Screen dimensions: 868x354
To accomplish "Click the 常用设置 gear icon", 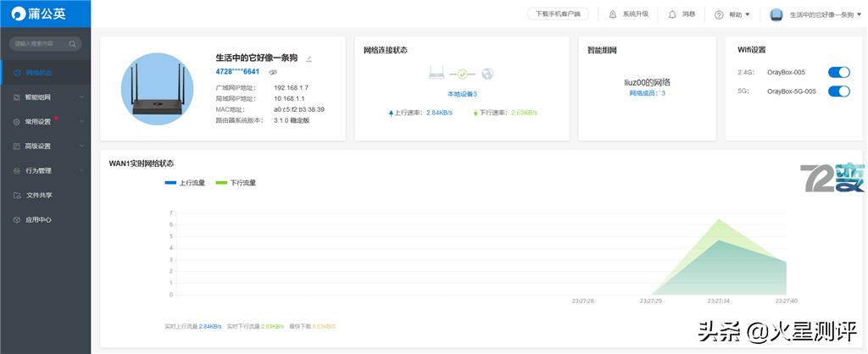I will [x=17, y=122].
